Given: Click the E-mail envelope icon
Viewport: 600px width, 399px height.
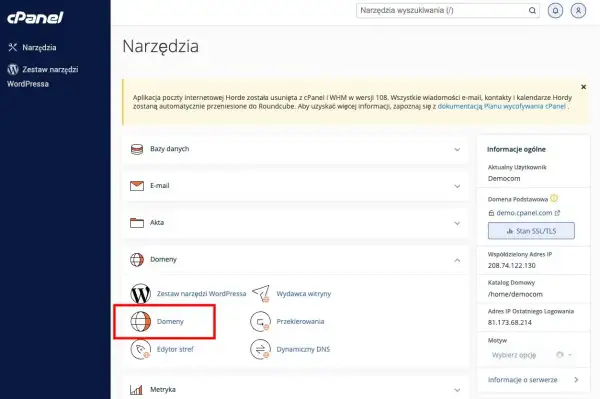Looking at the screenshot, I should [137, 186].
